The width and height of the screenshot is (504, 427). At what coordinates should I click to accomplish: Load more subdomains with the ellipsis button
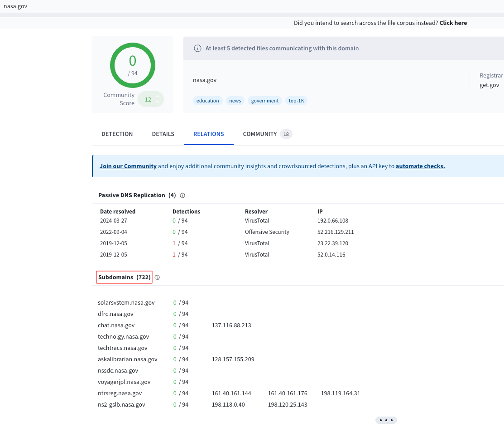click(386, 420)
